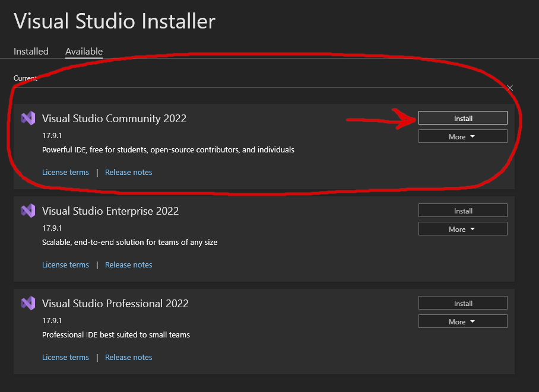Open the More dropdown for Enterprise 2022

462,229
